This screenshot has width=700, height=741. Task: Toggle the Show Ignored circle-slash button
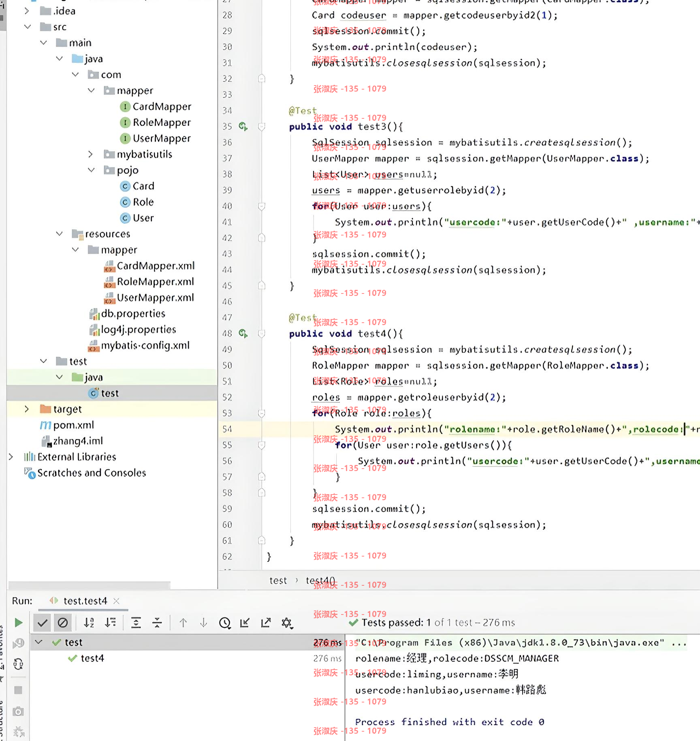(63, 623)
